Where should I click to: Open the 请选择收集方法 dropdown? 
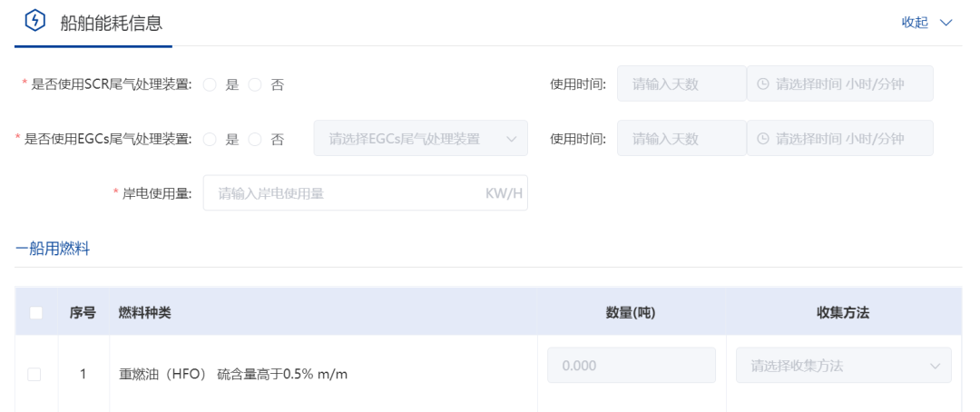844,365
